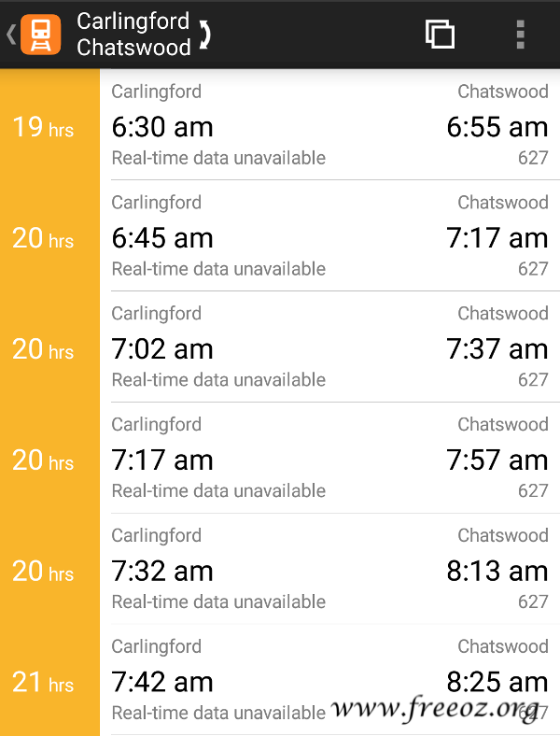
Task: Tap the 6:55 am Chatswood arrival
Action: (497, 127)
